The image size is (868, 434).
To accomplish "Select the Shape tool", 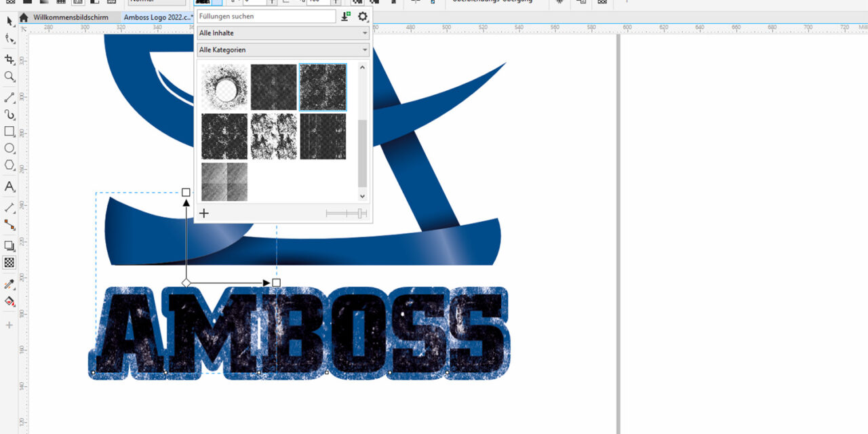I will (9, 39).
